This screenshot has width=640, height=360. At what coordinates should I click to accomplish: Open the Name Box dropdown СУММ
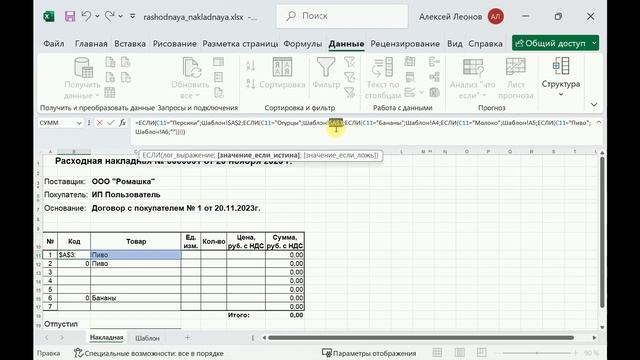point(79,123)
